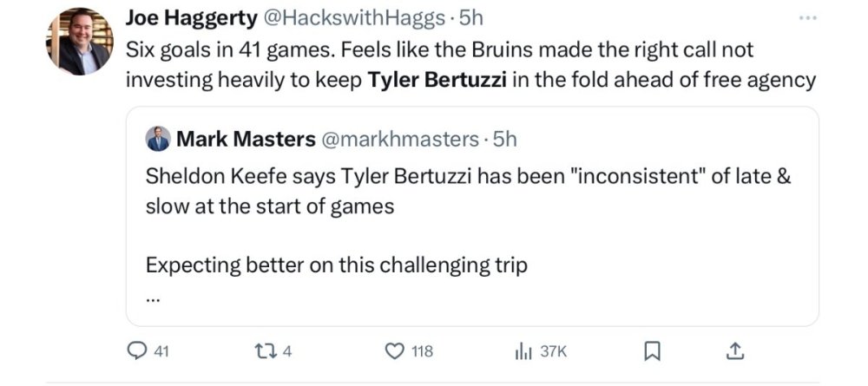Share the tweet via the upload arrow icon
868x386 pixels.
734,350
